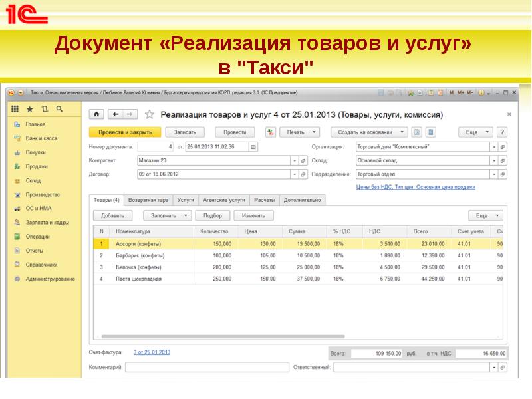The height and width of the screenshot is (399, 532).
Task: Expand Подразделение dropdown list
Action: point(494,174)
